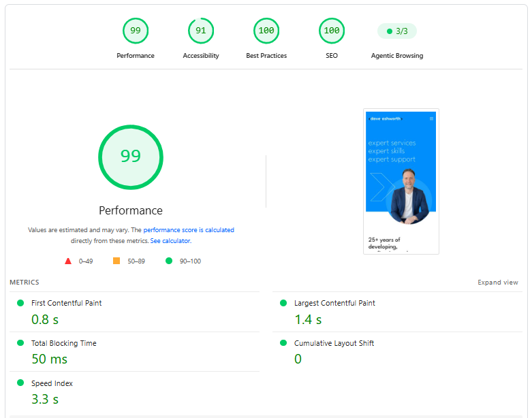Click the 50 ms Total Blocking Time value
The image size is (532, 418).
click(x=50, y=359)
